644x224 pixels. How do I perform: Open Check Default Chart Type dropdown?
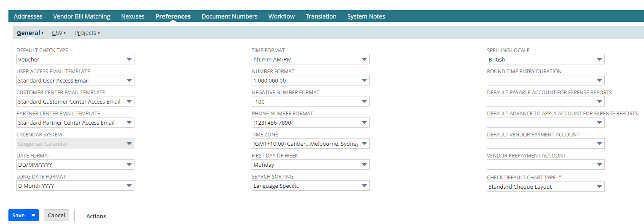(546, 187)
